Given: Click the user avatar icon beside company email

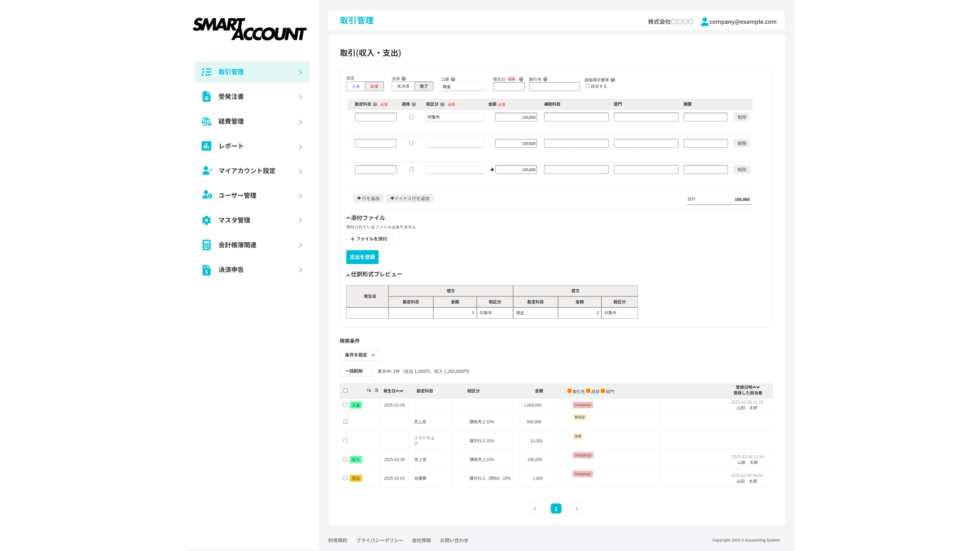Looking at the screenshot, I should (704, 22).
